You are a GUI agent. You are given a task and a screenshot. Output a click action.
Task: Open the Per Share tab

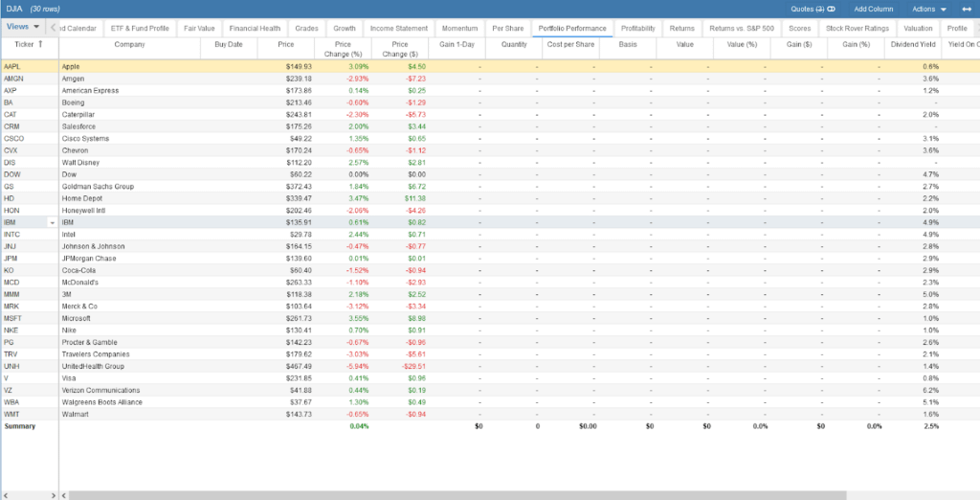[507, 28]
